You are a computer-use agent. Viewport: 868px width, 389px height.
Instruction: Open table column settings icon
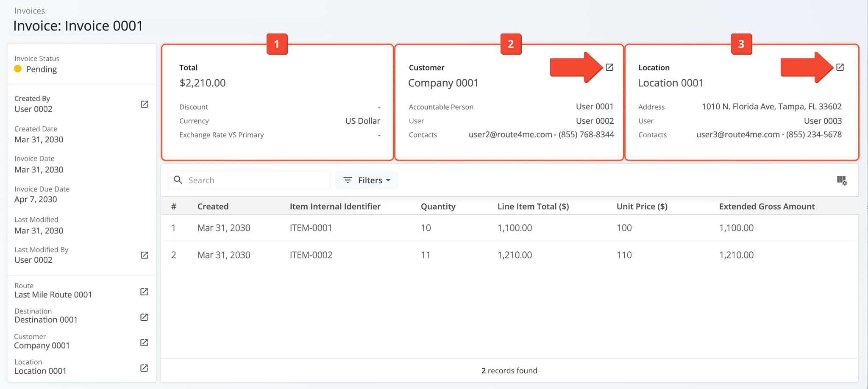pyautogui.click(x=841, y=181)
